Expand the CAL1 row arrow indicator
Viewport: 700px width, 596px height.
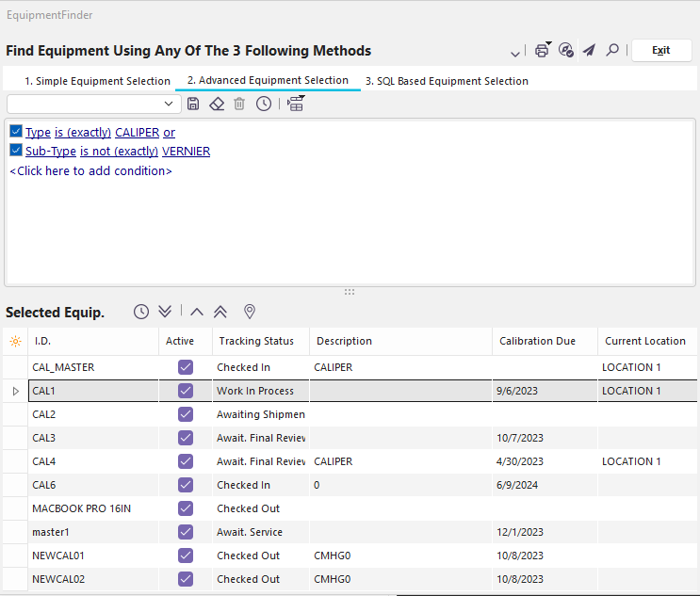pyautogui.click(x=15, y=391)
